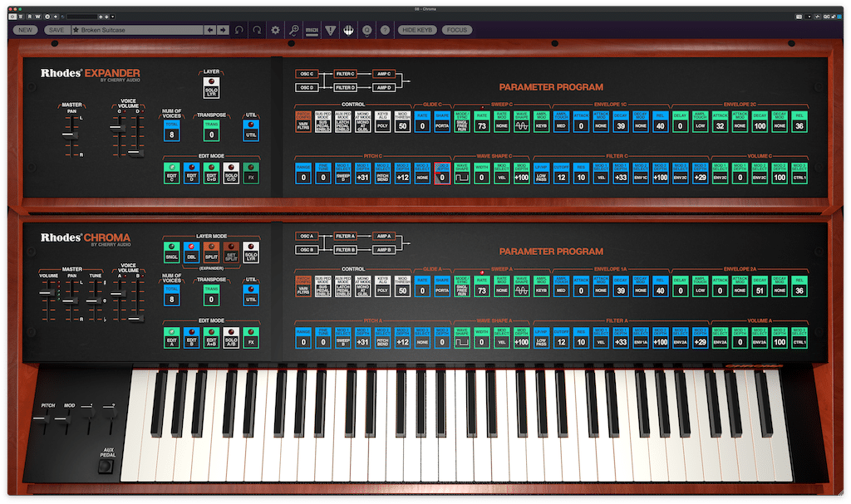Viewport: 851px width, 504px height.
Task: Click the FILTER D block in signal diagram
Action: 345,87
